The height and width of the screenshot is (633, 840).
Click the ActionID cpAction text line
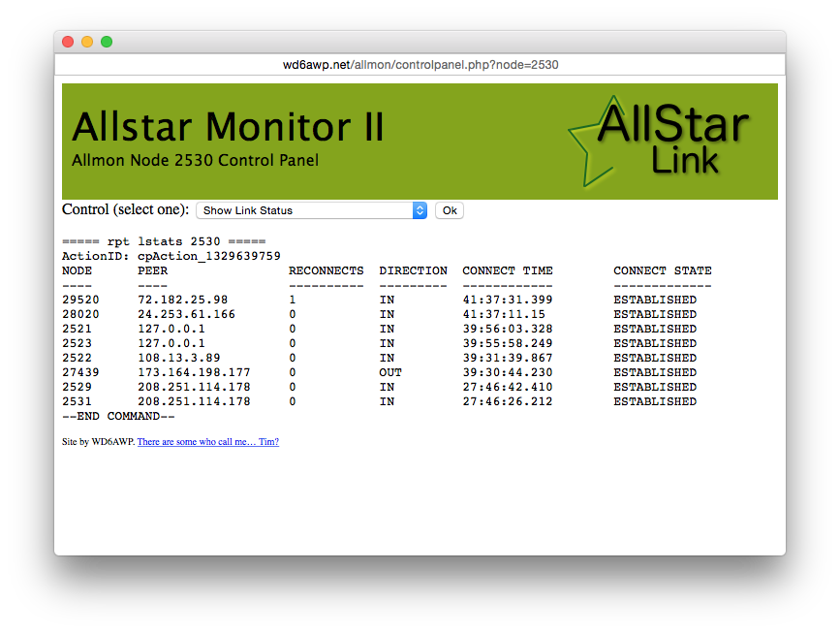tap(171, 256)
